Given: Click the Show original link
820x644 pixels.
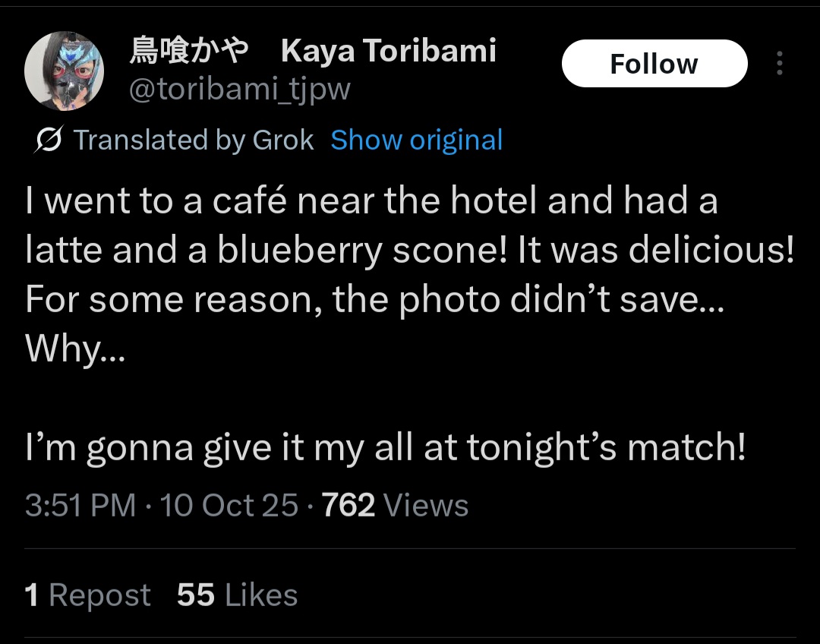Looking at the screenshot, I should point(417,140).
